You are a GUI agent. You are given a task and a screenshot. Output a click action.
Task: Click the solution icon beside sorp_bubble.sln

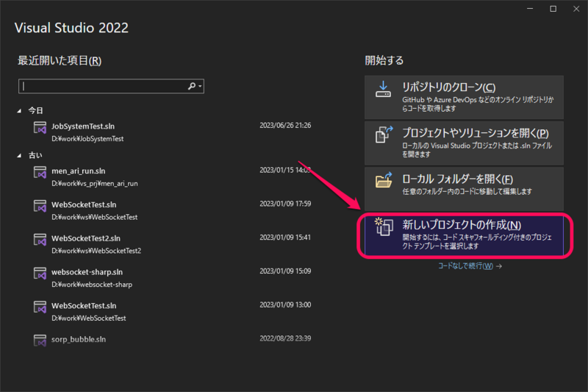coord(40,341)
